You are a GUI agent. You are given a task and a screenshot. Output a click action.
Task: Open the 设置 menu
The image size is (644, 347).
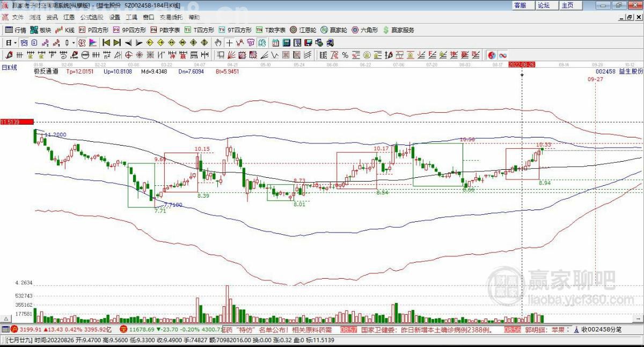[x=115, y=18]
